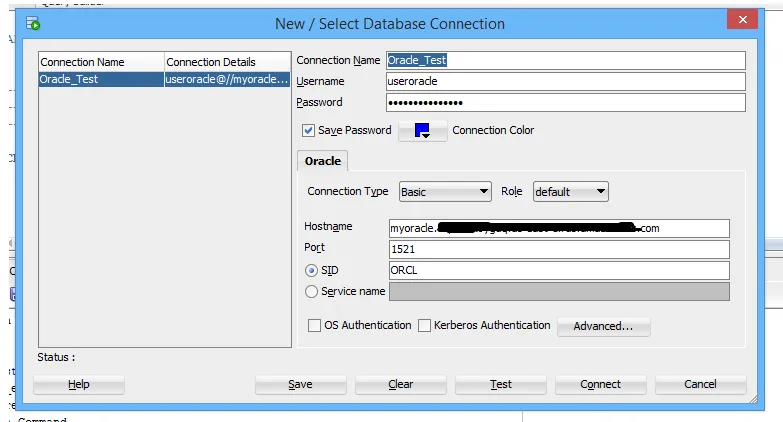The width and height of the screenshot is (783, 422).
Task: Click the Port field showing 1521
Action: 559,249
